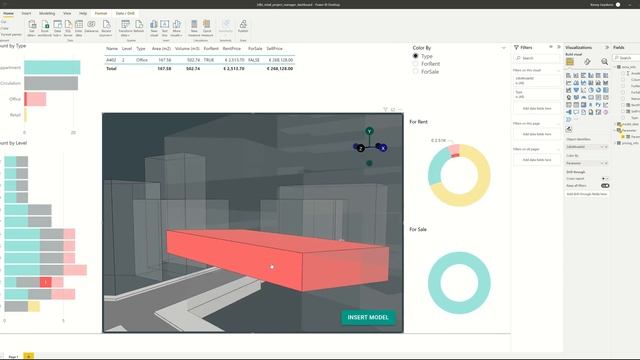Toggle Filters pane visibility eye icon
This screenshot has height=360, width=640.
pos(551,47)
